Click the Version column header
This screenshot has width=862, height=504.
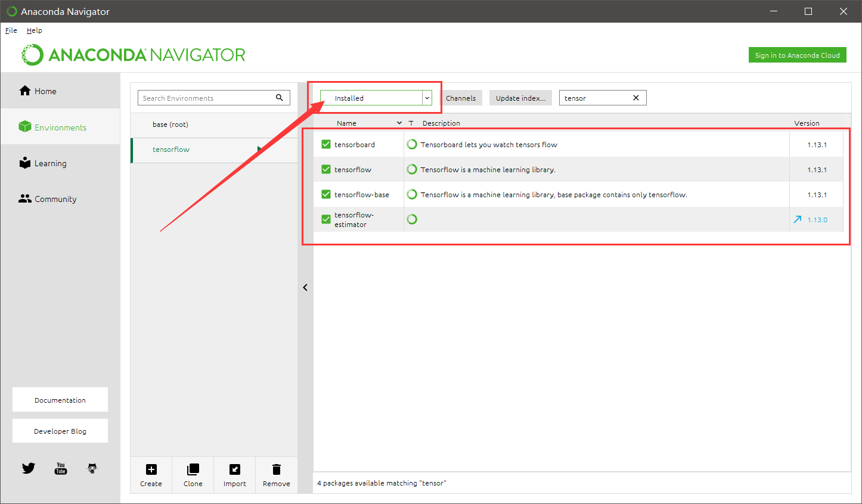(x=807, y=123)
